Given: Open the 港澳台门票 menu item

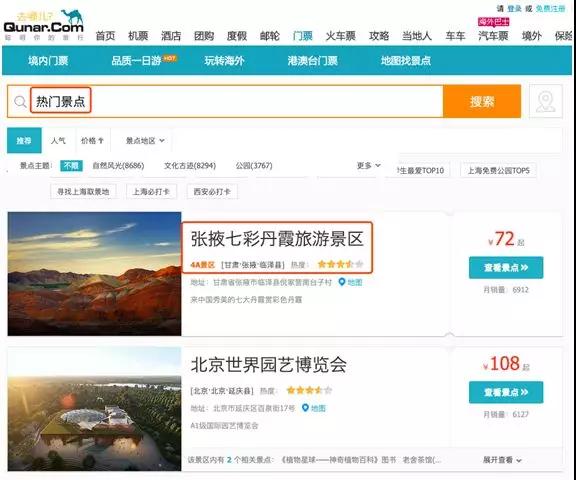Looking at the screenshot, I should tap(312, 61).
